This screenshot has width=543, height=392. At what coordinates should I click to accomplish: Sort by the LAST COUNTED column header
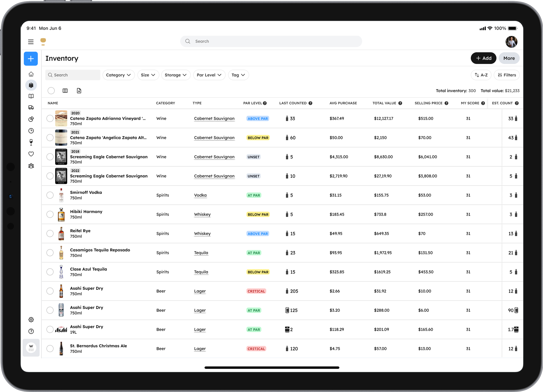(293, 103)
